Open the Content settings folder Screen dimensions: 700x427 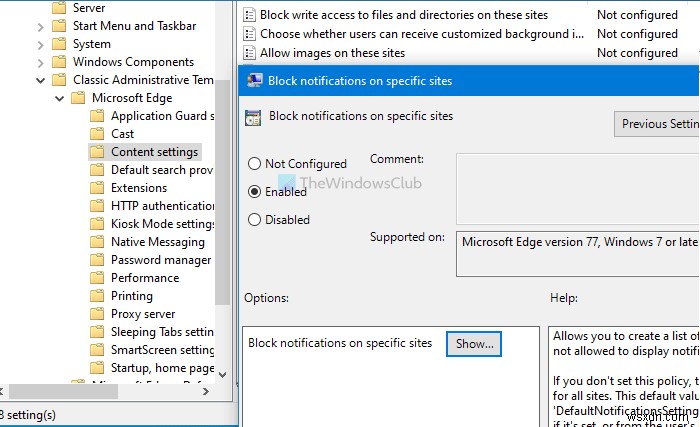(154, 152)
